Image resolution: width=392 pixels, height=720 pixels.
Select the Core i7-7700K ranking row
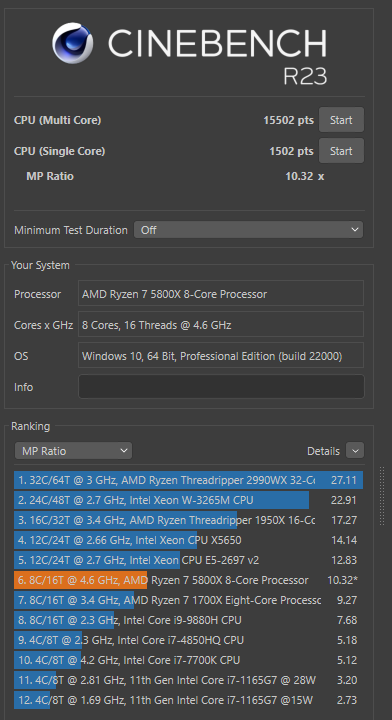tap(188, 660)
